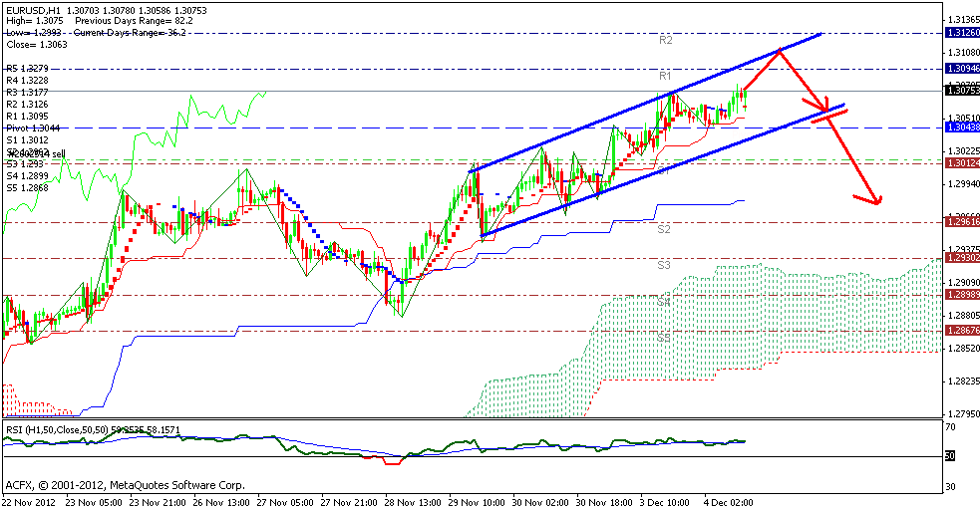Click the 1.28235 price axis value

(x=963, y=381)
